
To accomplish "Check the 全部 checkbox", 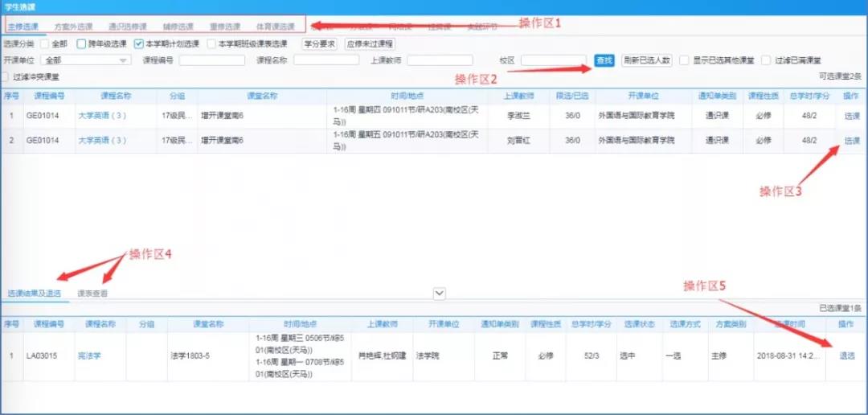I will coord(45,44).
